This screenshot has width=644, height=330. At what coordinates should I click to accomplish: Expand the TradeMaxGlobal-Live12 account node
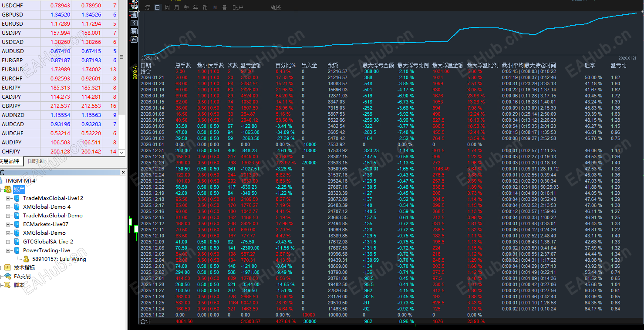tap(8, 198)
